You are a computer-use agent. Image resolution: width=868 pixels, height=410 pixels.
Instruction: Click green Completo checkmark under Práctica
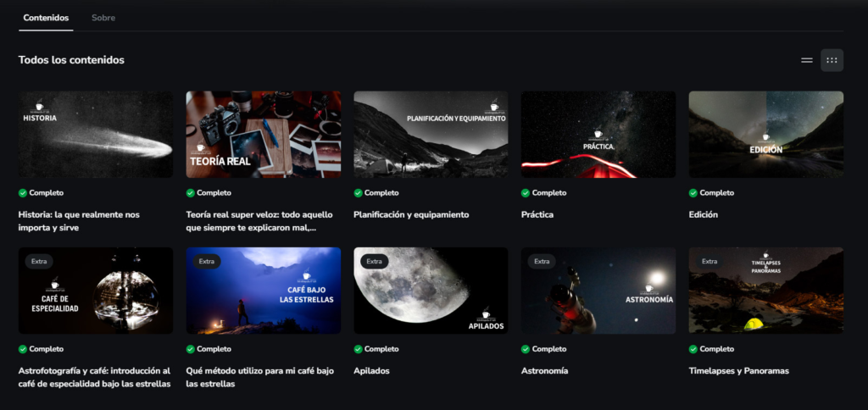pyautogui.click(x=526, y=193)
